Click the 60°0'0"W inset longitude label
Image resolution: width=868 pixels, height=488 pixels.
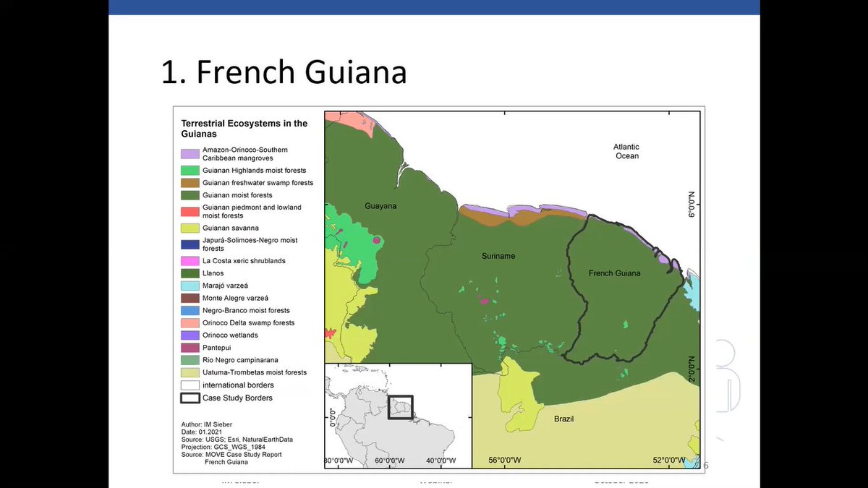[x=391, y=461]
